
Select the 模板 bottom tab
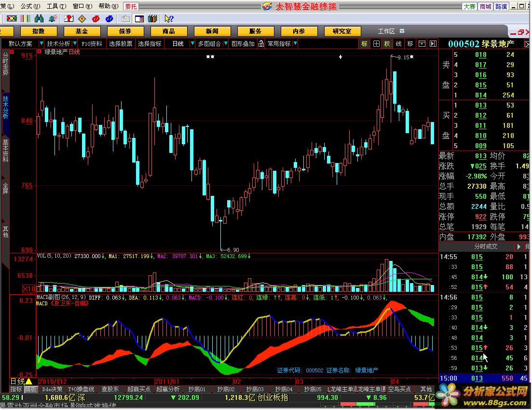(x=30, y=389)
